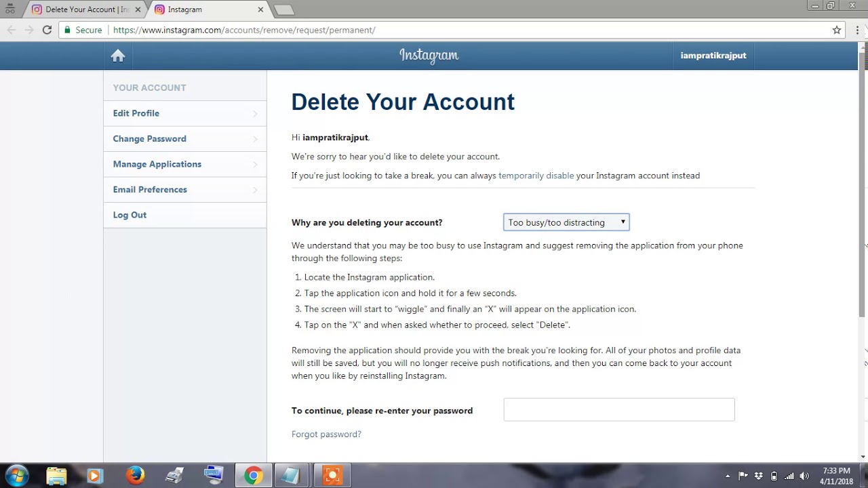This screenshot has height=488, width=868.
Task: Click the volume speaker tray icon
Action: pos(804,476)
